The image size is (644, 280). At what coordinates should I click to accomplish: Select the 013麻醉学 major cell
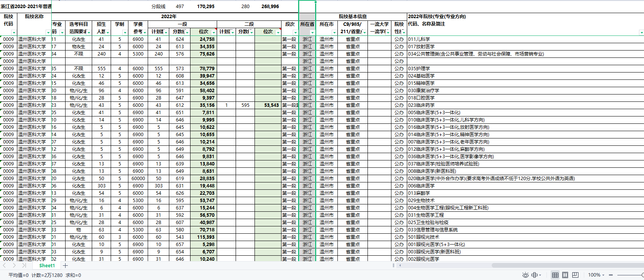(x=525, y=193)
